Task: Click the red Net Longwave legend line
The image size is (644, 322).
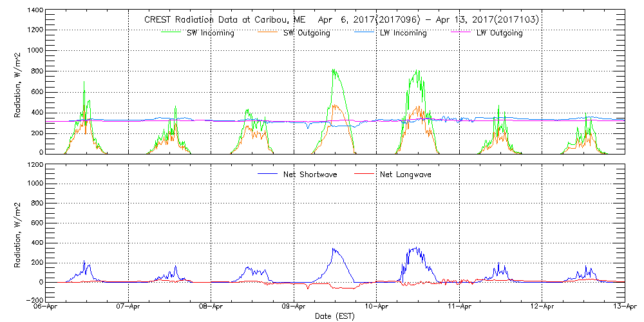Action: pos(360,174)
